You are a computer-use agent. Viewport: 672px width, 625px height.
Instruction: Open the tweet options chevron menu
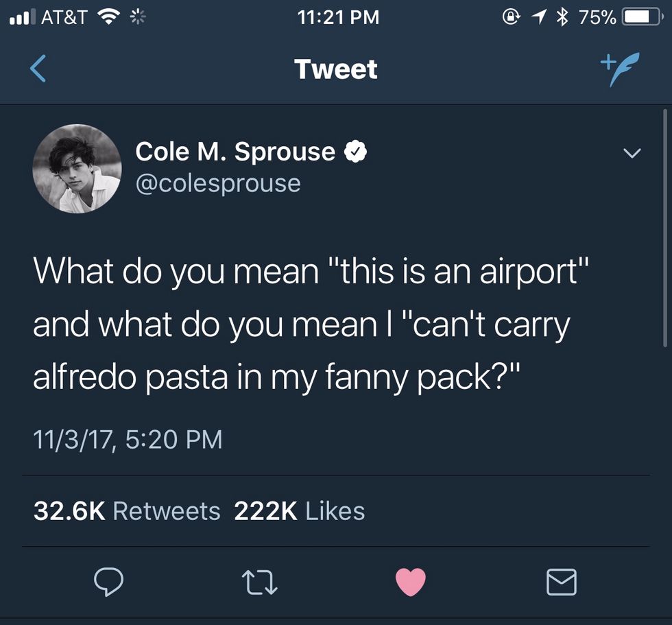[632, 152]
